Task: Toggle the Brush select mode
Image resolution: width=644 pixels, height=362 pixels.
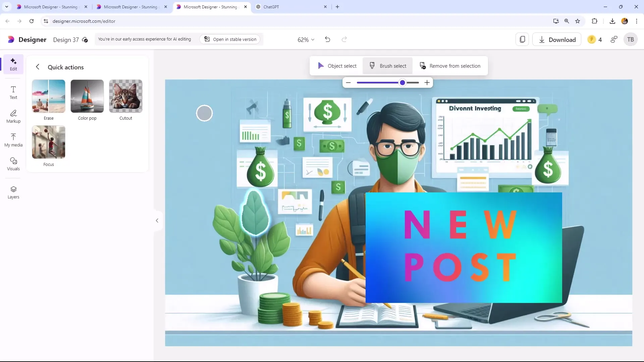Action: [x=388, y=66]
